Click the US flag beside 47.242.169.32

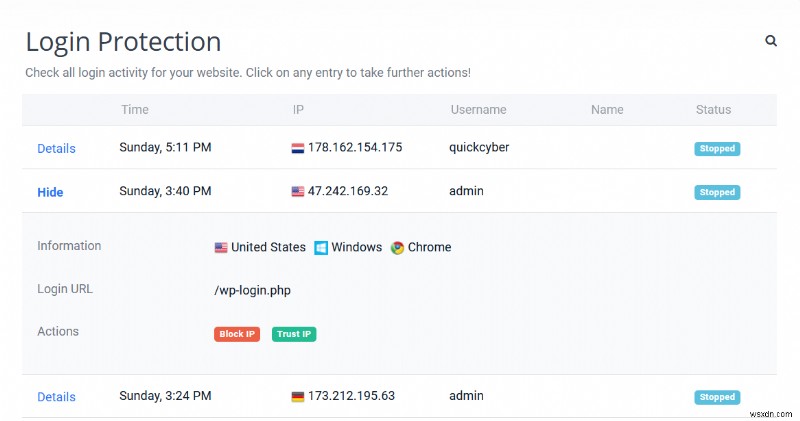tap(297, 191)
